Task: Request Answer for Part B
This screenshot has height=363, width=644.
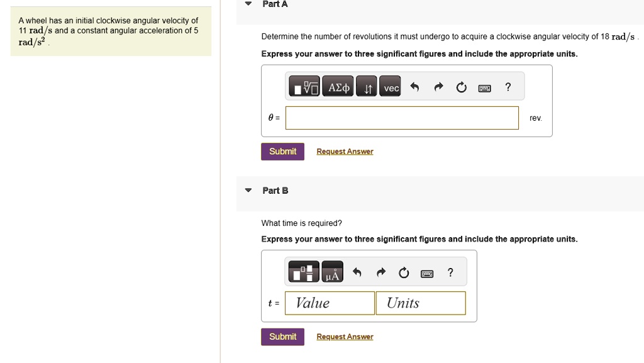Action: pos(345,337)
